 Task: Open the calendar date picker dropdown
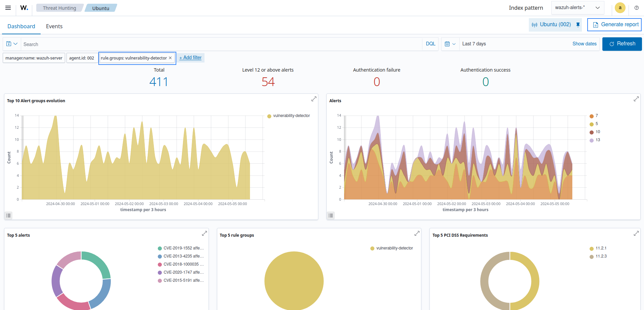450,44
